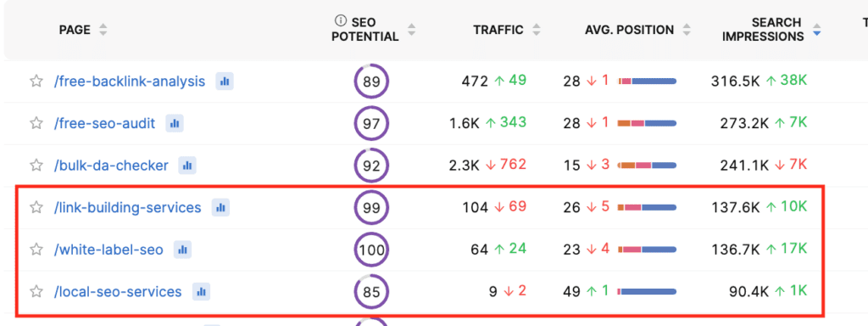Star the /free-backlink-analysis page
This screenshot has height=326, width=868.
(x=36, y=81)
